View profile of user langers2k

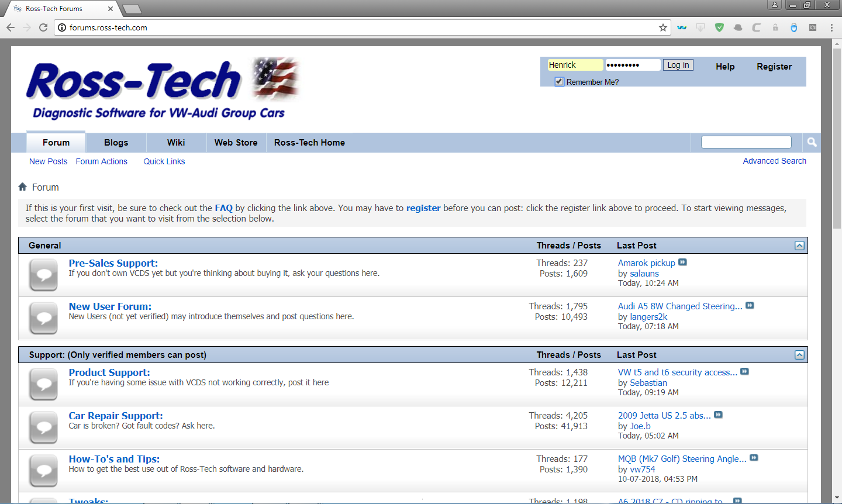click(x=648, y=317)
